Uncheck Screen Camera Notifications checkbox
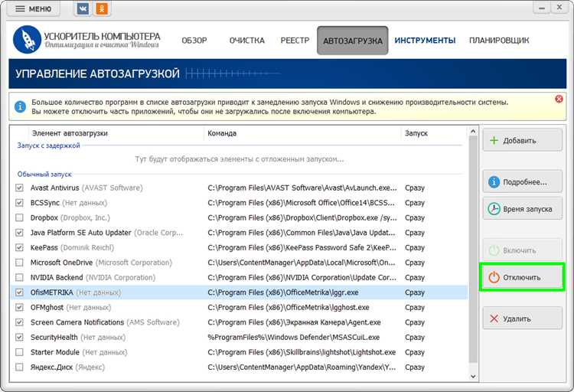This screenshot has height=392, width=574. (x=19, y=322)
